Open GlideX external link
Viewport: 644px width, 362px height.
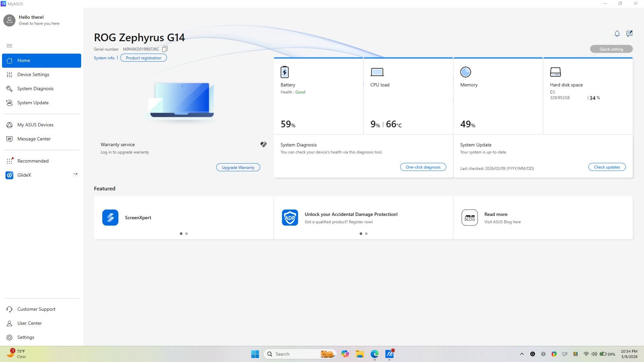click(x=75, y=175)
